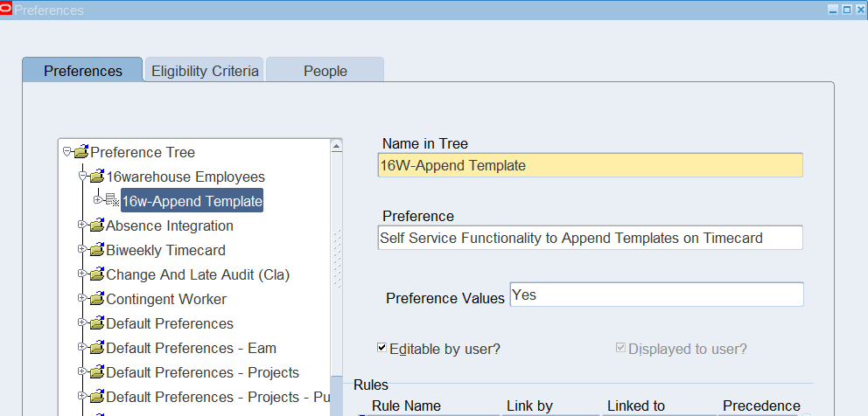Click the Biweekly Timecard folder icon

[96, 251]
